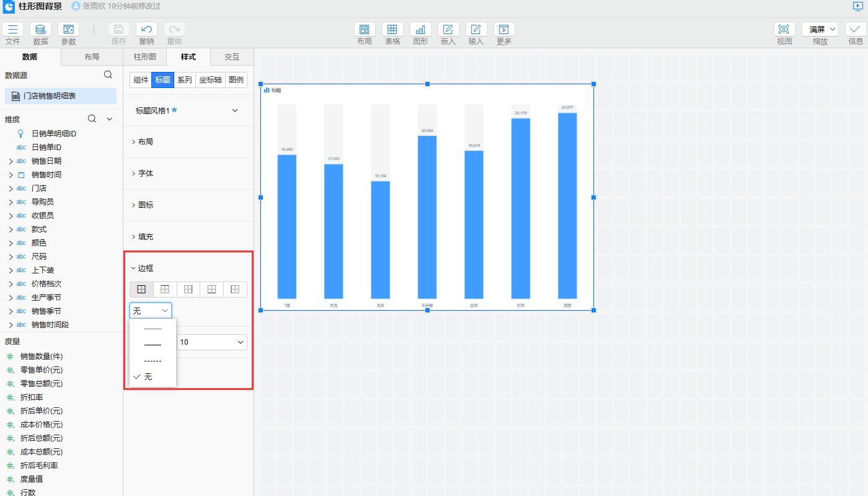
Task: Expand the 字体 section
Action: (x=146, y=174)
